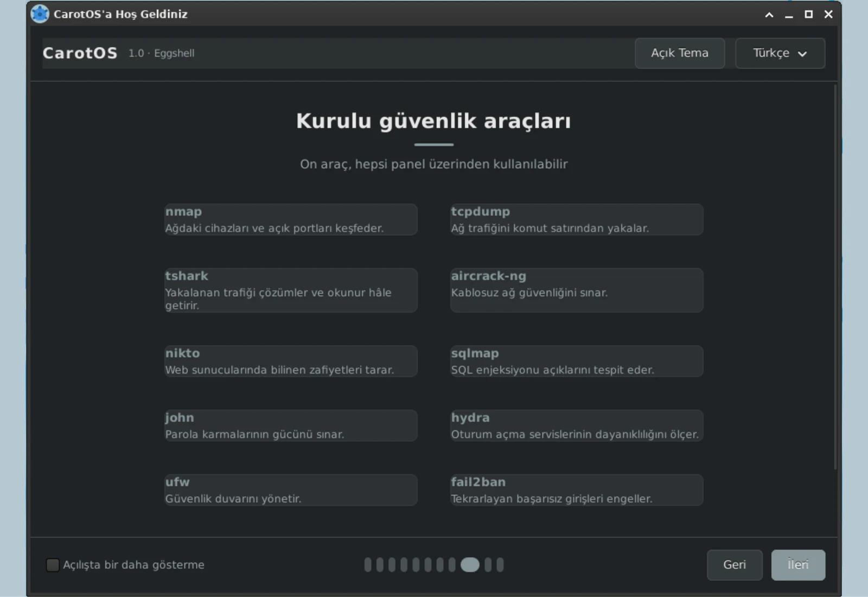868x597 pixels.
Task: Click the CarotOS logo text
Action: (x=80, y=53)
